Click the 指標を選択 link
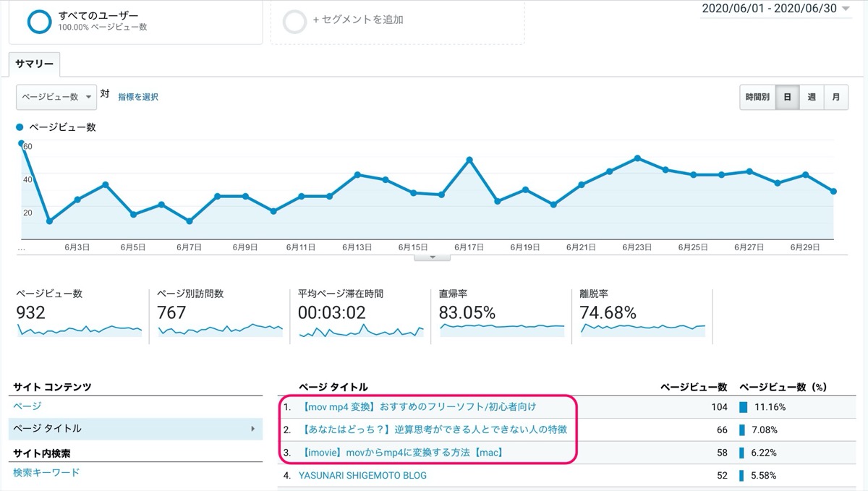Screen dimensions: 868x491 pos(138,97)
